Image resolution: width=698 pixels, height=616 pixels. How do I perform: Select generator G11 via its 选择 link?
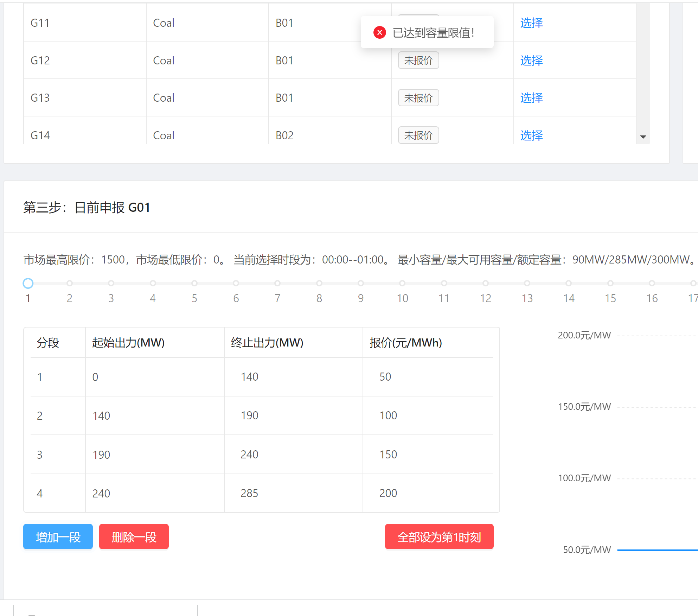[531, 23]
